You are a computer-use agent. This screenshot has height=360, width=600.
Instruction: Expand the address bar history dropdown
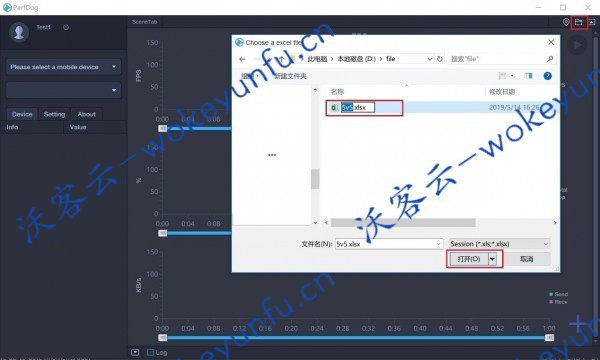click(430, 59)
